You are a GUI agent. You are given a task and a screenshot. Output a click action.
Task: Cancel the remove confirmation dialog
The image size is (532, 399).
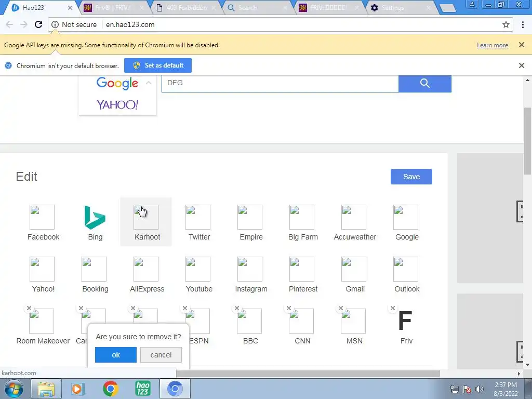click(x=161, y=355)
